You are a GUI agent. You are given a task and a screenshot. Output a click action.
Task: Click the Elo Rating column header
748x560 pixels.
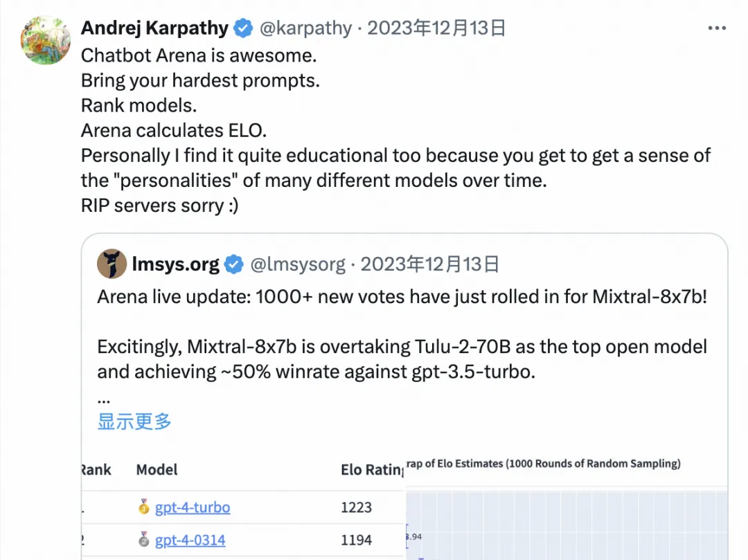pos(371,470)
